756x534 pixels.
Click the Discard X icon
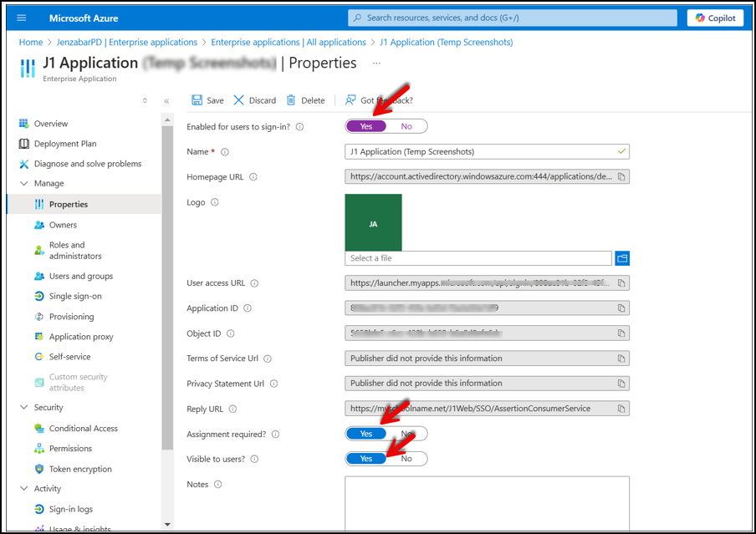(x=238, y=99)
